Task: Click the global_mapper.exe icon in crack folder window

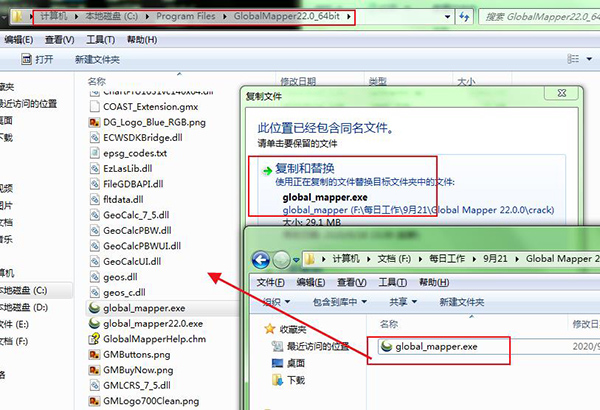Action: (x=386, y=346)
